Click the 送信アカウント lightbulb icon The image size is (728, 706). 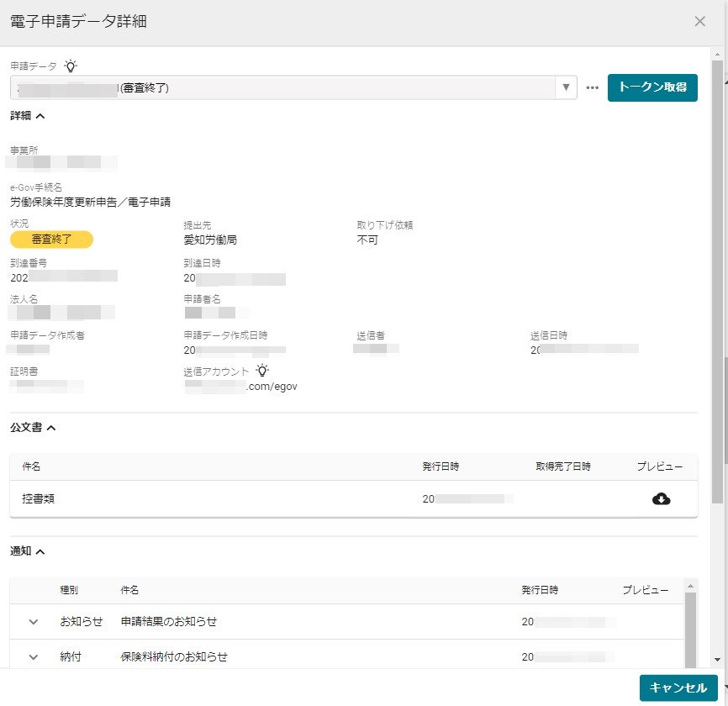(261, 369)
